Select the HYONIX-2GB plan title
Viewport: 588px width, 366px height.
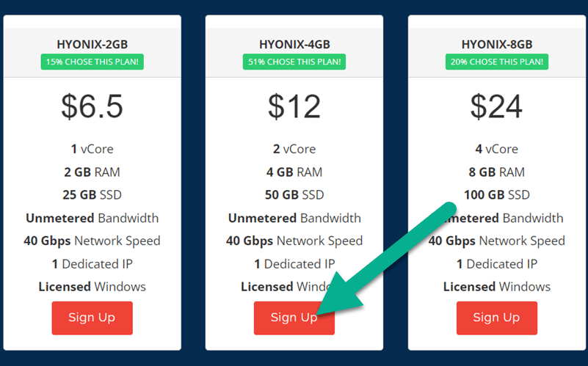click(92, 44)
